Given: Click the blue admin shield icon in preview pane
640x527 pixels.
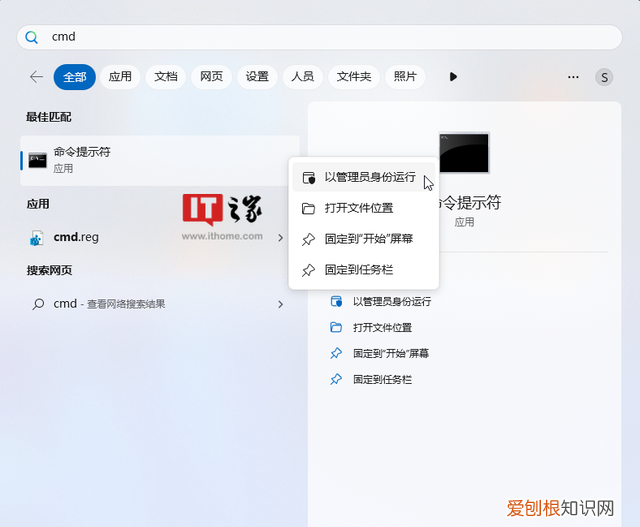Looking at the screenshot, I should tap(336, 301).
